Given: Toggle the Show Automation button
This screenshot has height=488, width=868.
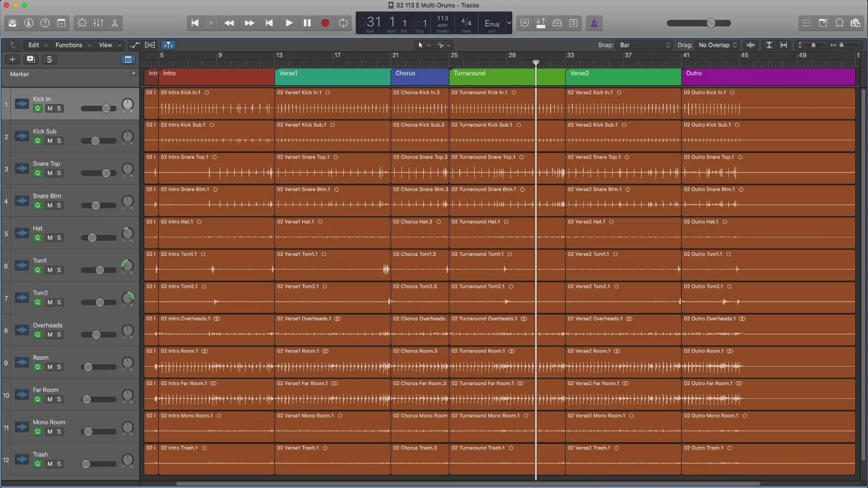Looking at the screenshot, I should (135, 45).
